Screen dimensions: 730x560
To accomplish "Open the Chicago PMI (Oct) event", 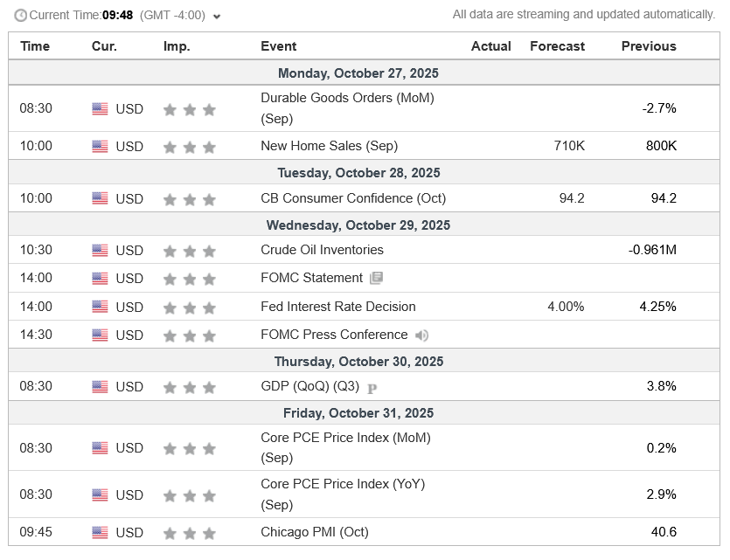I will pos(315,532).
